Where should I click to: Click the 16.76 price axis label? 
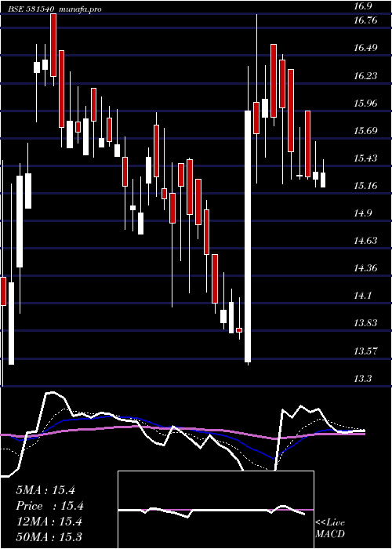(x=365, y=20)
